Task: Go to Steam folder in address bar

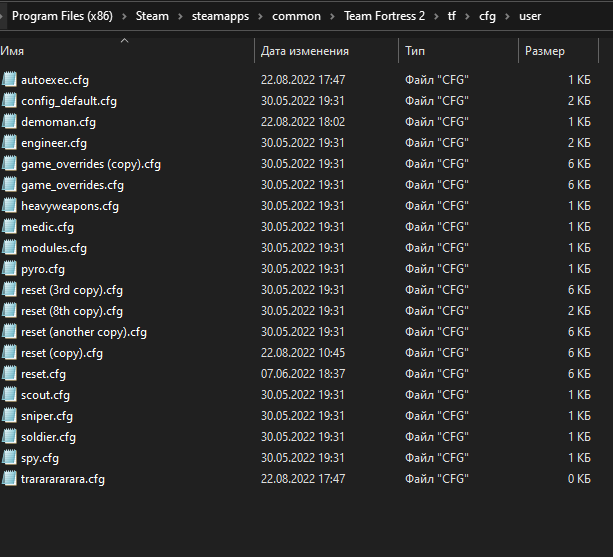Action: tap(152, 16)
